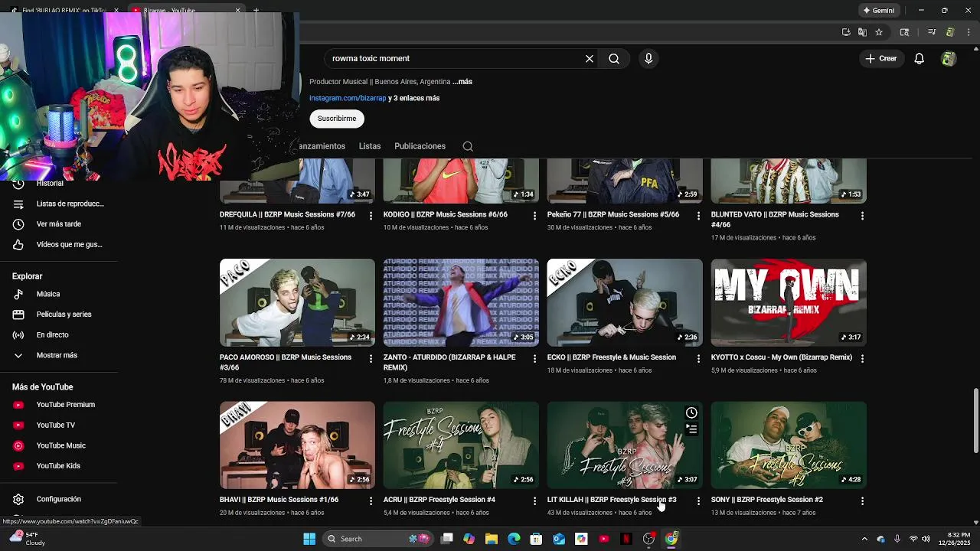Install app via address bar icon
The height and width of the screenshot is (551, 980).
pos(846,32)
